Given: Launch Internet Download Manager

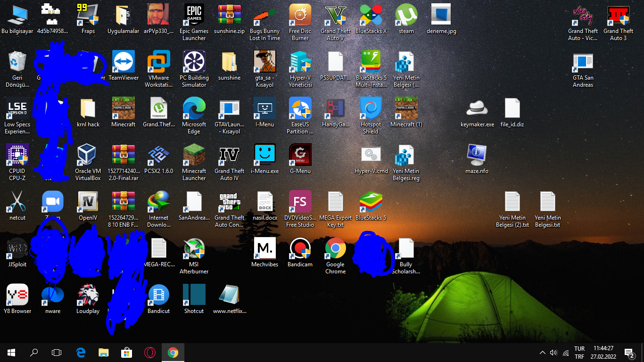Looking at the screenshot, I should tap(159, 209).
